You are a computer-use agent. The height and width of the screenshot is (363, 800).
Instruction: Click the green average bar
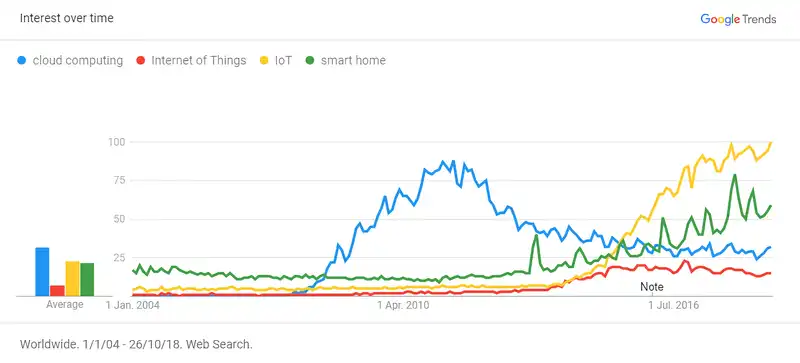click(87, 279)
